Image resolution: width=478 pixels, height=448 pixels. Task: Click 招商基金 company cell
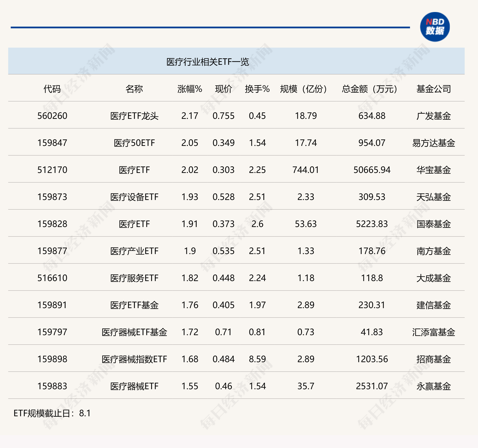click(x=434, y=359)
